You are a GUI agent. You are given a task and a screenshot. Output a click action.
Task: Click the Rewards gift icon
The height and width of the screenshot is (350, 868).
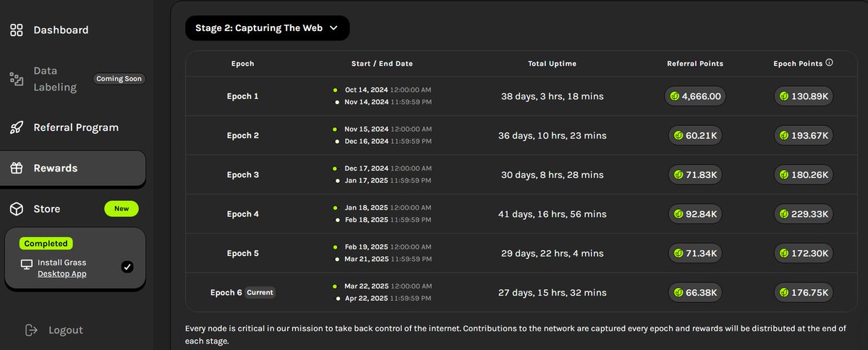tap(16, 168)
